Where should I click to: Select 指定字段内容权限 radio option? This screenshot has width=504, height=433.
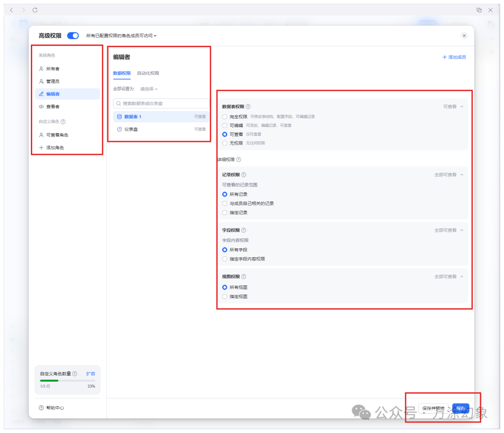coord(224,259)
